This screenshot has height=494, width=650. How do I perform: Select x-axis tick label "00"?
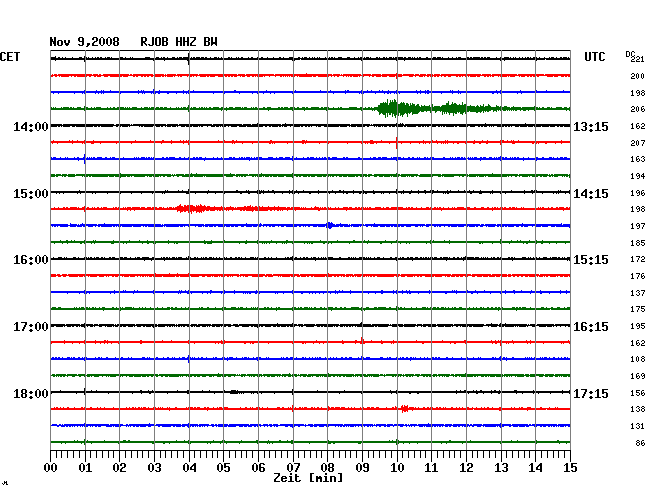[x=51, y=468]
